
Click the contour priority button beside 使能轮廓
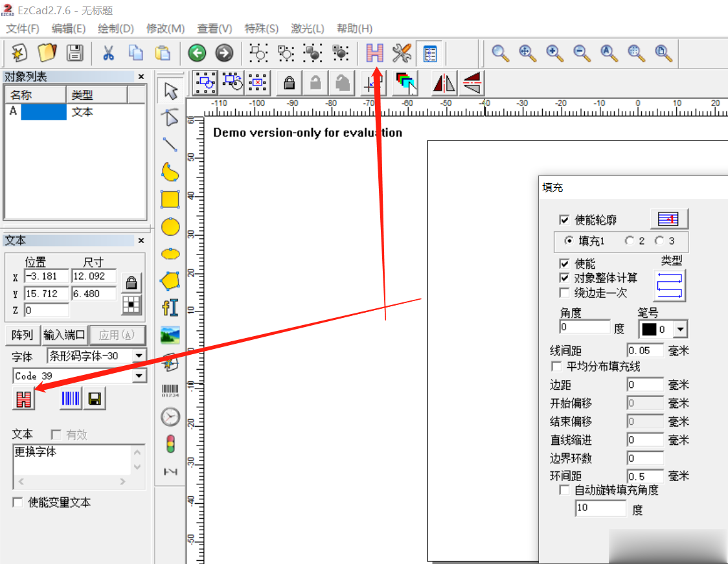668,219
